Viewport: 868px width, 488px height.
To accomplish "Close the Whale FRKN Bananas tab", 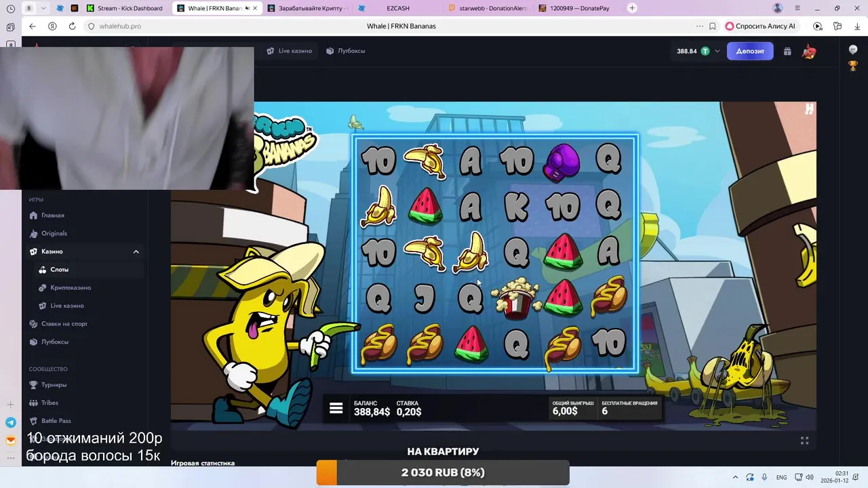I will tap(255, 8).
